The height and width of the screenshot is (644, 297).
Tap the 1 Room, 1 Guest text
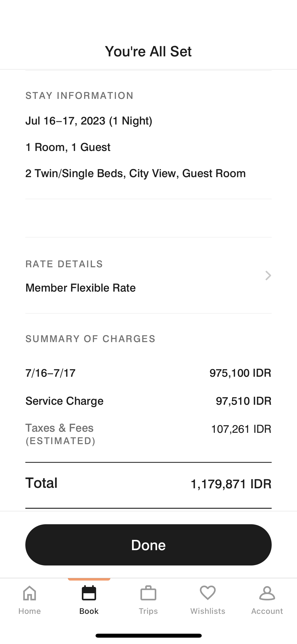coord(68,147)
